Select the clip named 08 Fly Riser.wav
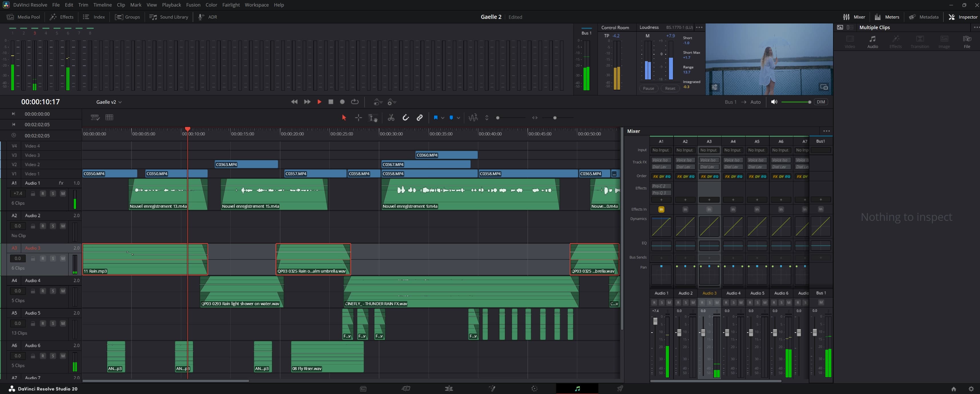This screenshot has height=394, width=980. tap(326, 357)
